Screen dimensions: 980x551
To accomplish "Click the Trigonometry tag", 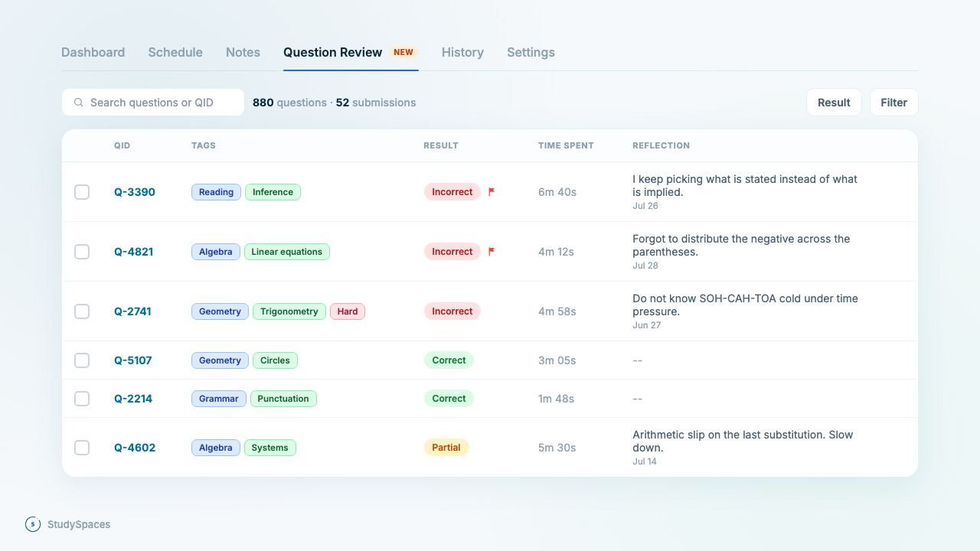I will click(289, 311).
